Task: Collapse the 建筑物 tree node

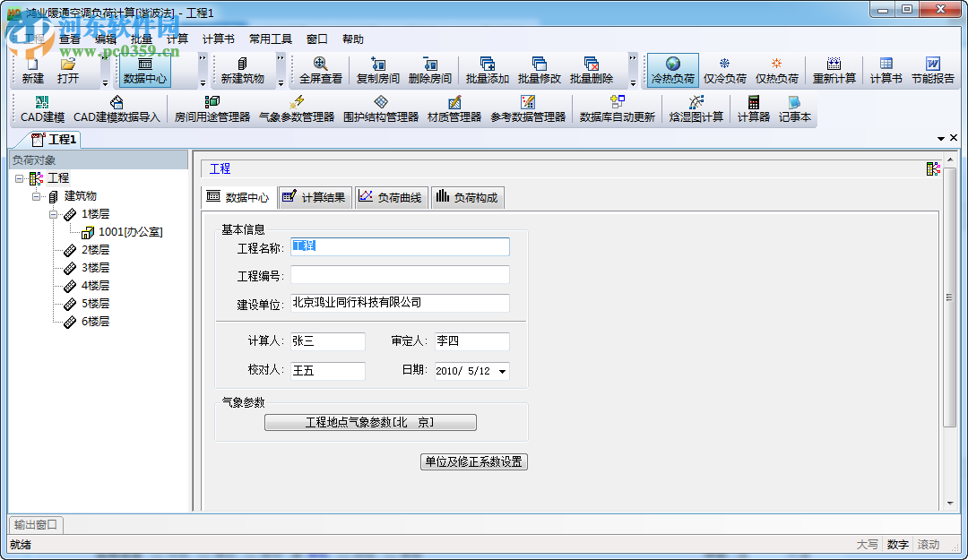Action: tap(37, 196)
